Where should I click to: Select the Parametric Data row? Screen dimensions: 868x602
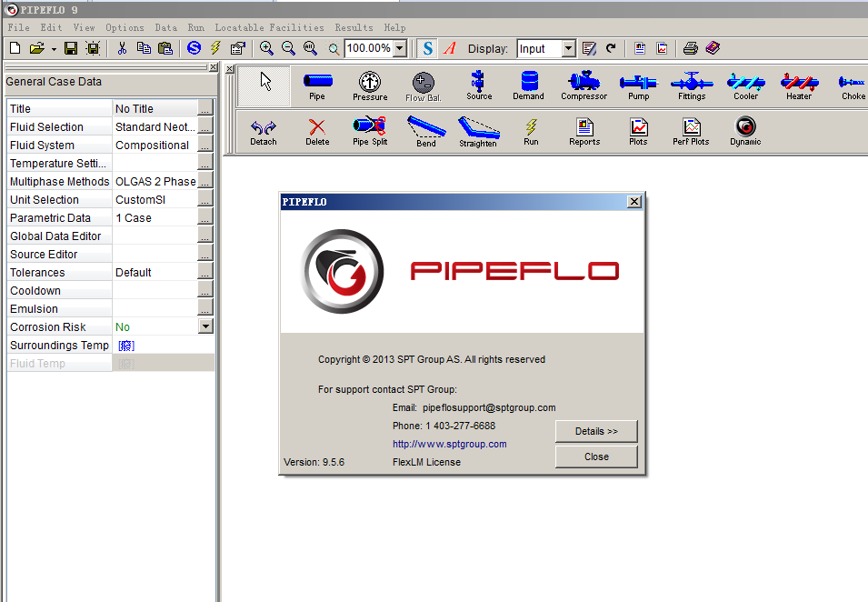tap(110, 217)
